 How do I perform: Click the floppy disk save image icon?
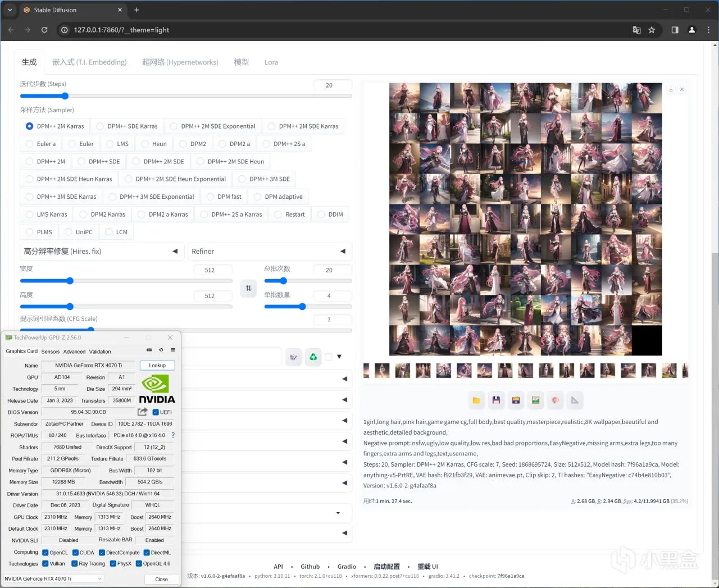[x=496, y=400]
